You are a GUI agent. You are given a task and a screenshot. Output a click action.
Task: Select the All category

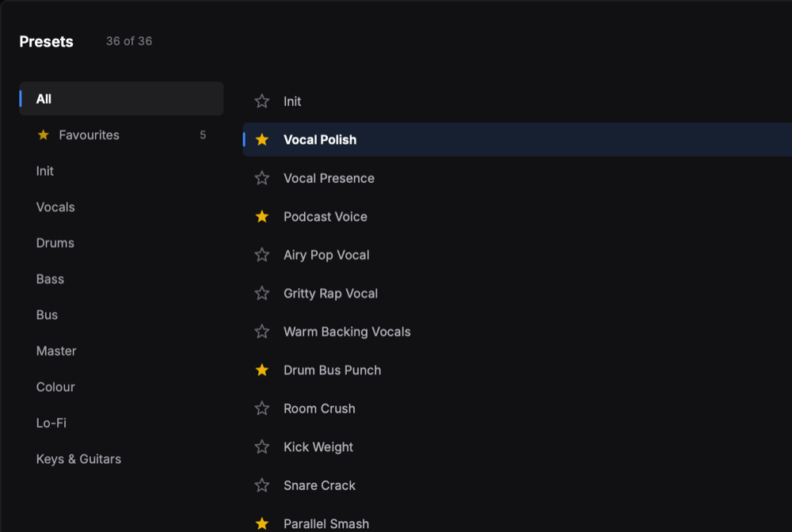[x=121, y=98]
